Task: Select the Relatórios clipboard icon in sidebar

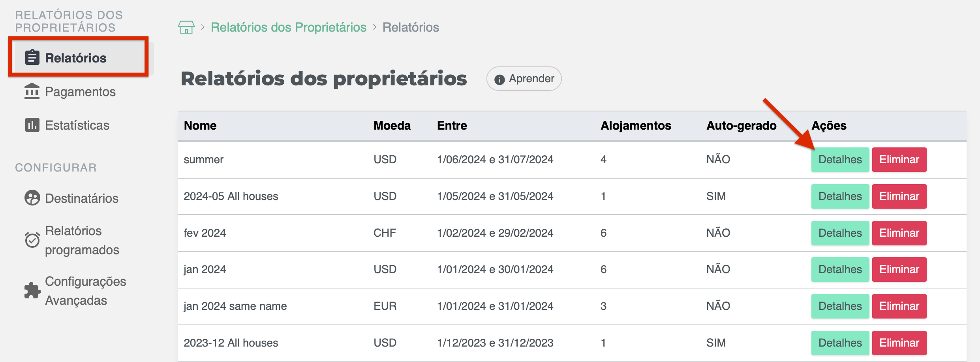Action: [33, 57]
